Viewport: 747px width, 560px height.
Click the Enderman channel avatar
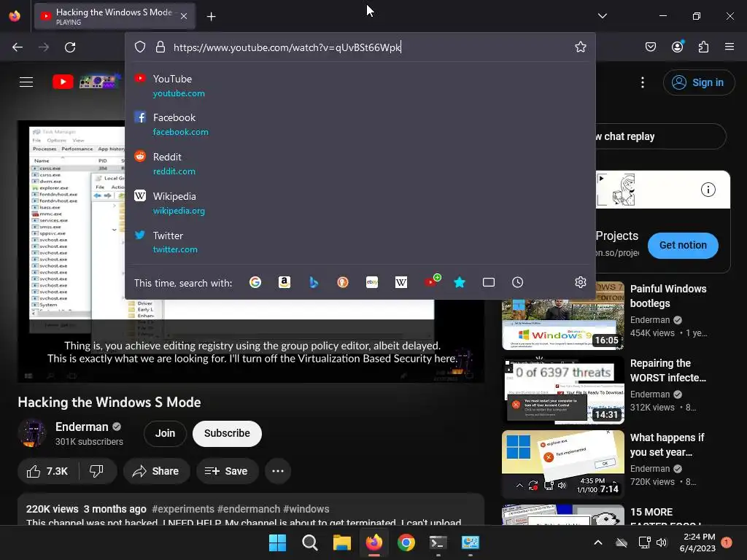[x=32, y=433]
